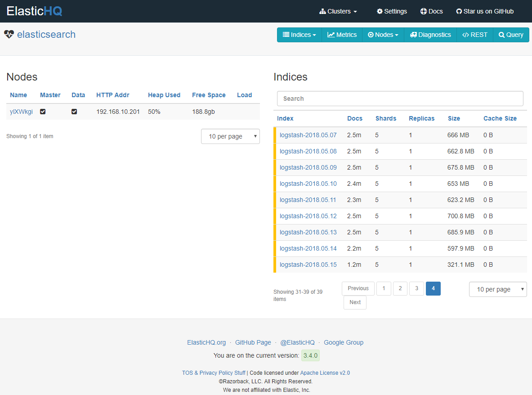The image size is (532, 395).
Task: Sort indices by Index column
Action: click(x=285, y=118)
